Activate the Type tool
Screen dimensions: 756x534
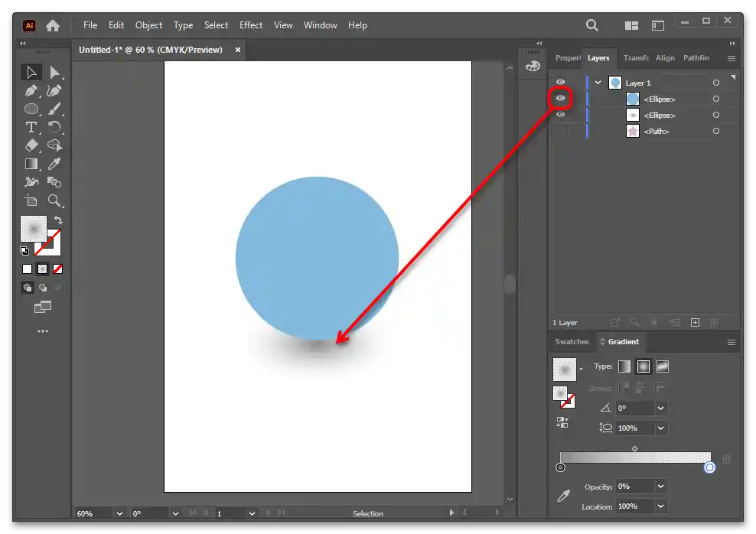pos(31,127)
